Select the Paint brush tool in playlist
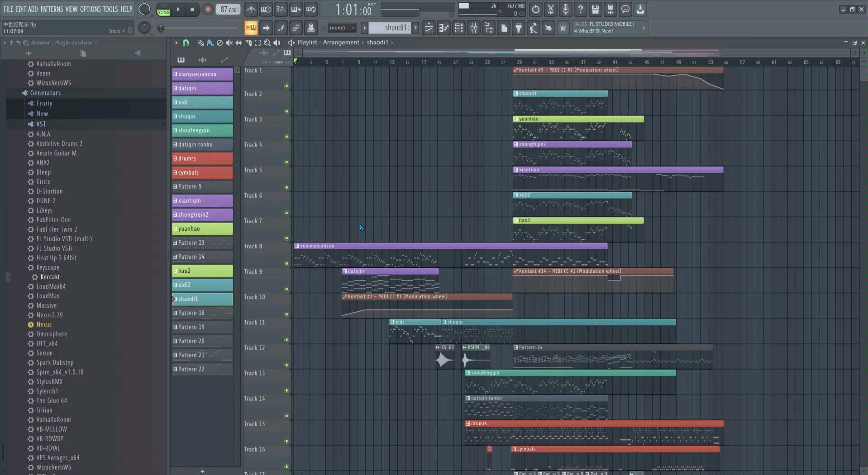This screenshot has width=868, height=475. click(x=210, y=43)
